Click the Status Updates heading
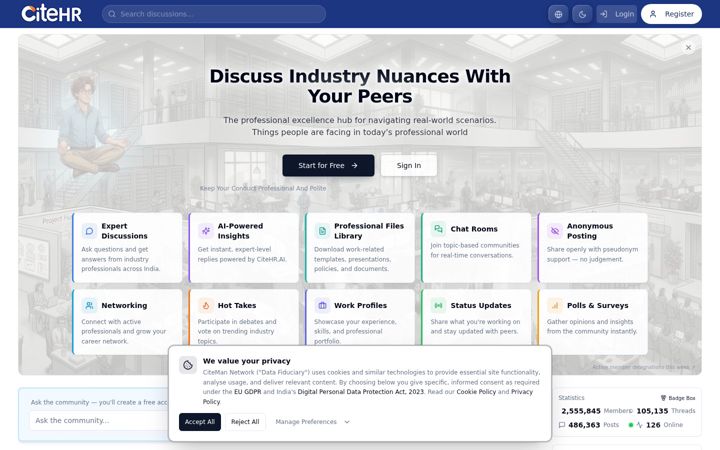Image resolution: width=720 pixels, height=450 pixels. click(x=481, y=305)
